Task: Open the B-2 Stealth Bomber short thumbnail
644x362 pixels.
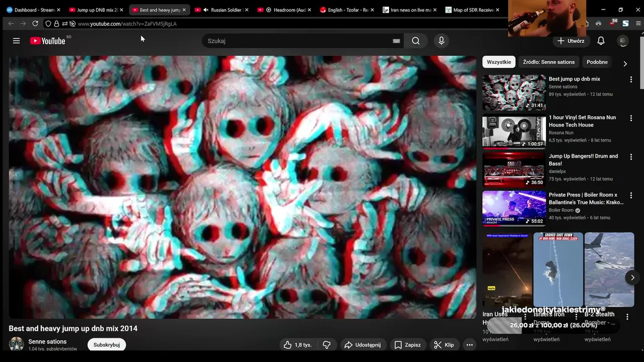Action: [609, 269]
